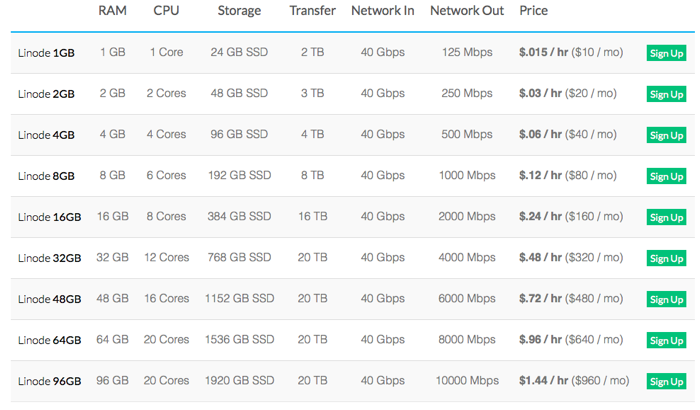Click Sign Up for Linode 2GB
Image resolution: width=700 pixels, height=410 pixels.
coord(666,94)
